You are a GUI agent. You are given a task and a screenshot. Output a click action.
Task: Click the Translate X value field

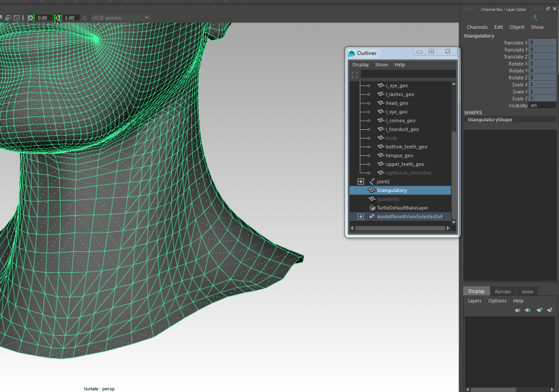[542, 43]
